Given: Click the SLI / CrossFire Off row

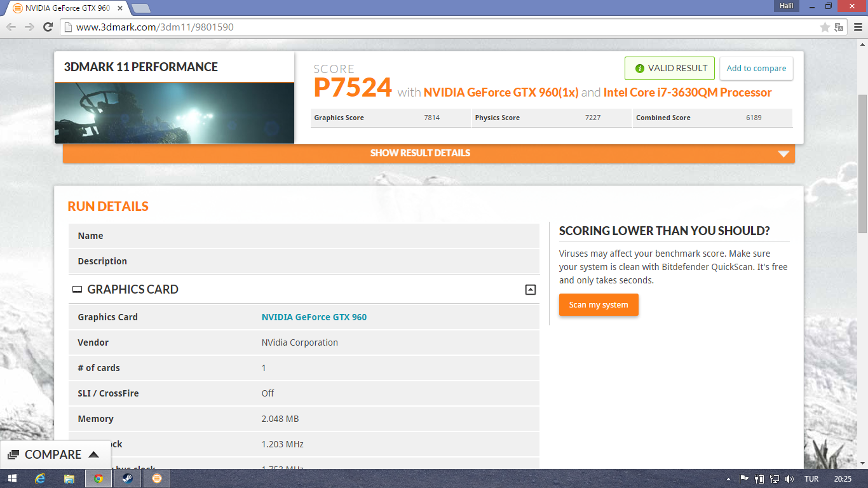Looking at the screenshot, I should coord(304,393).
